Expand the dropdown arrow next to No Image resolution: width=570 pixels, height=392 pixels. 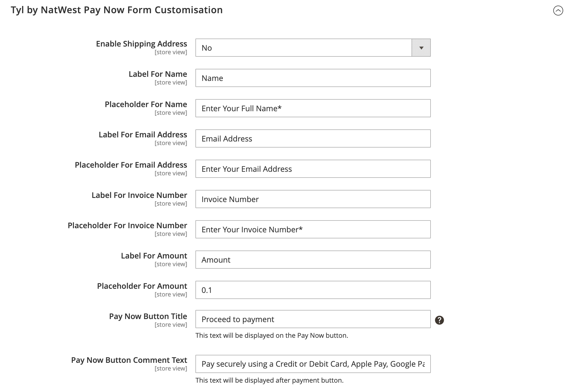click(x=421, y=47)
